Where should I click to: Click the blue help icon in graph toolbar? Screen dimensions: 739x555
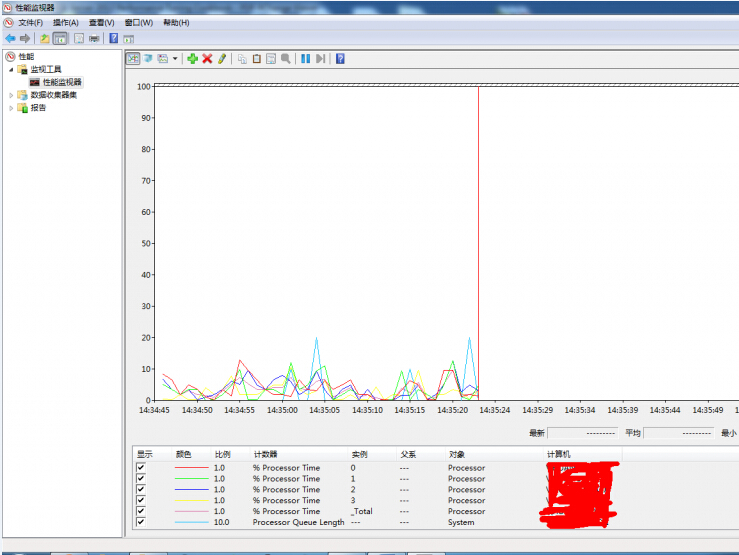pyautogui.click(x=340, y=59)
